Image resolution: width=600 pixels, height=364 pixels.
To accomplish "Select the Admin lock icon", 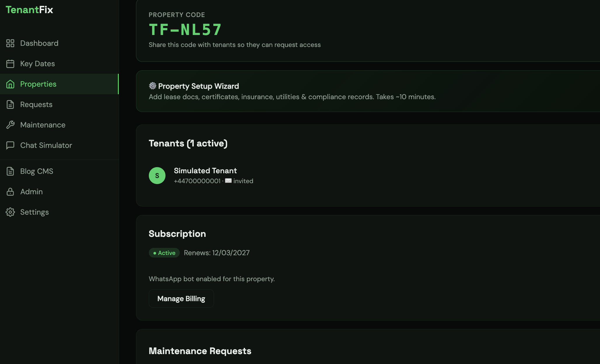I will coord(11,192).
